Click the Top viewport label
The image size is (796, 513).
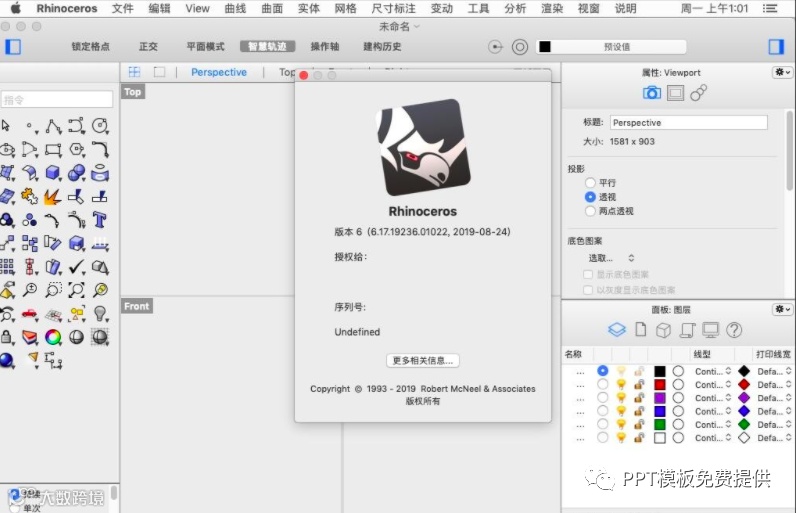[x=132, y=92]
